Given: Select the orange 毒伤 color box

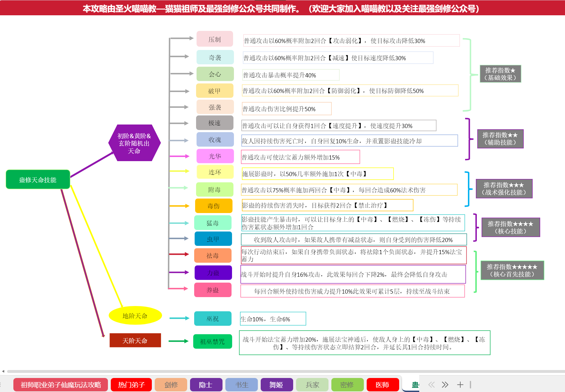Looking at the screenshot, I should (214, 206).
